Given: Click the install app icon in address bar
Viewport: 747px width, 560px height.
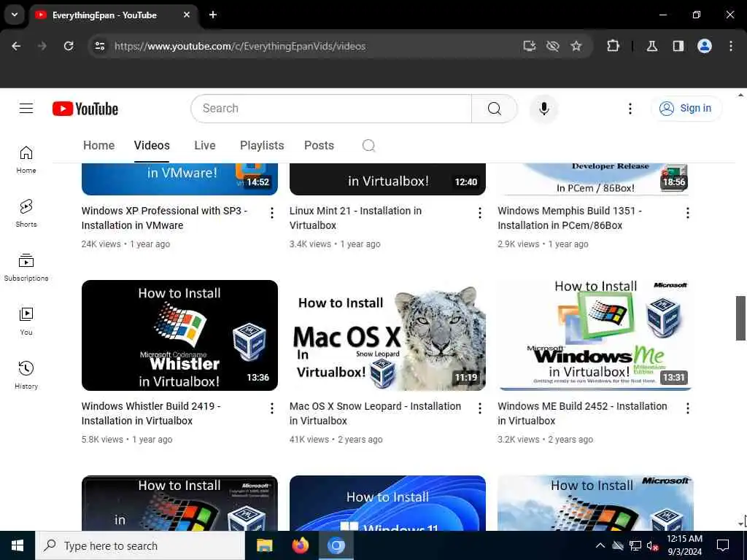Looking at the screenshot, I should point(530,46).
